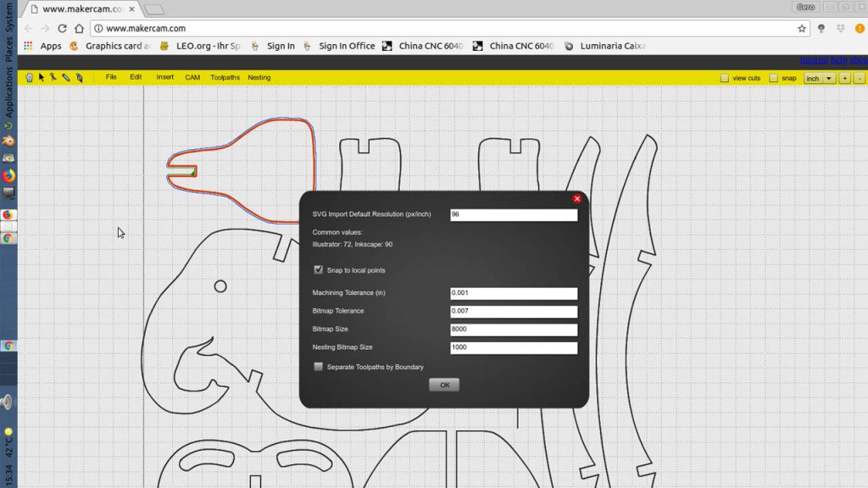The image size is (868, 488).
Task: Zoom in with the plus button
Action: 845,78
